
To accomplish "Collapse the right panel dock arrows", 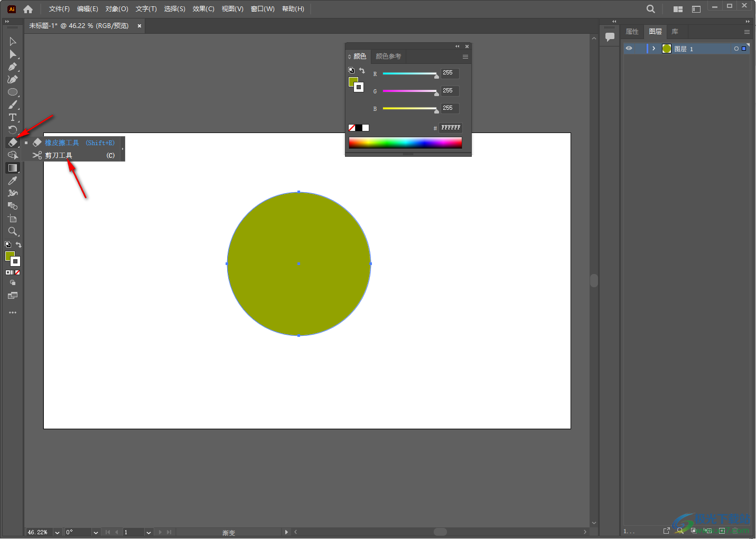I will [748, 22].
